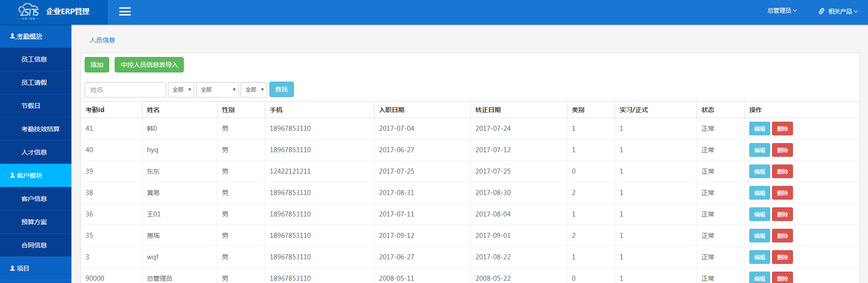The image size is (868, 283).
Task: Select 考勤技效结算 in the sidebar
Action: coord(40,129)
